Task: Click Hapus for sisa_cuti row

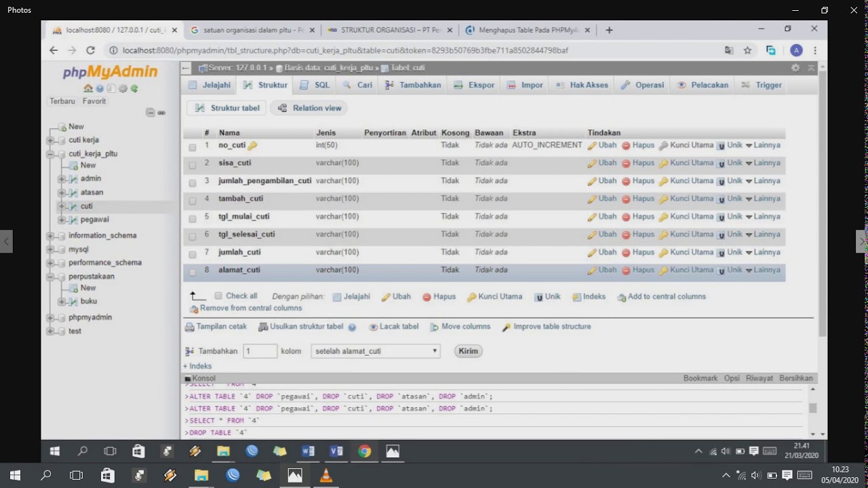Action: [638, 163]
